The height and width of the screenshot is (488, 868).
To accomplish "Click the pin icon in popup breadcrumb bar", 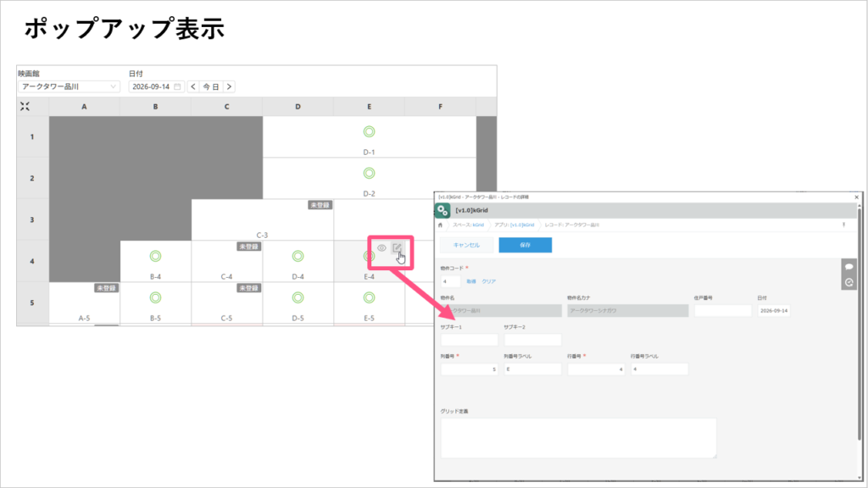I will click(x=843, y=225).
